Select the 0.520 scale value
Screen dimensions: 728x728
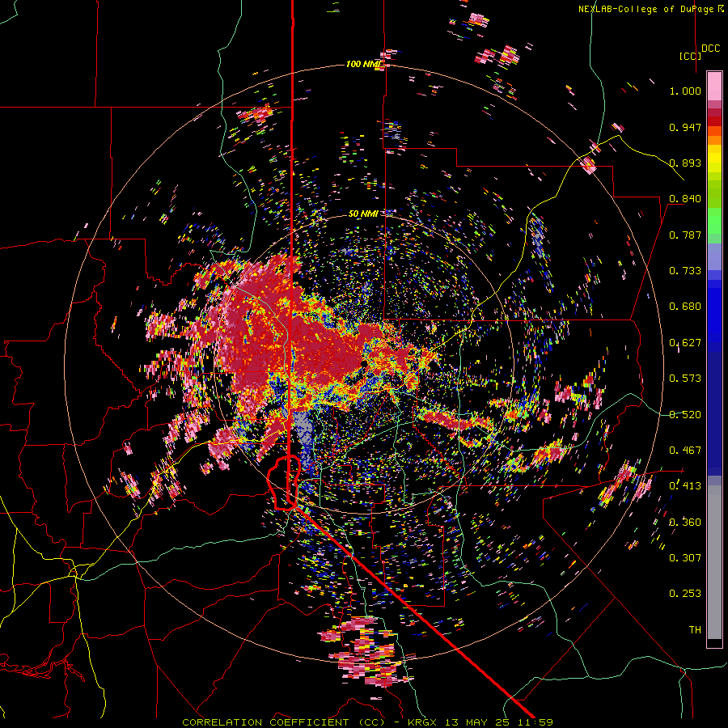pyautogui.click(x=685, y=415)
